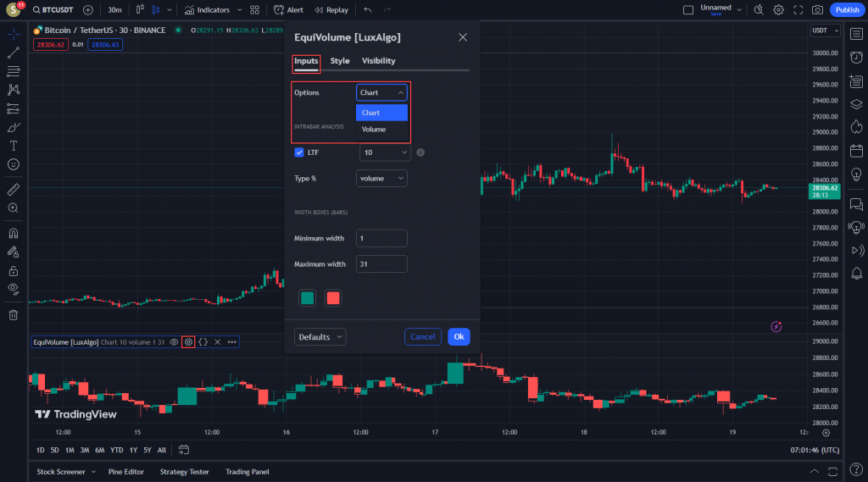
Task: Select the trend line drawing tool
Action: coord(14,53)
